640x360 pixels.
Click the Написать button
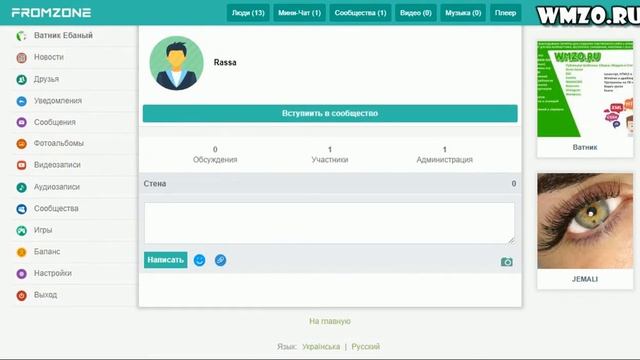pyautogui.click(x=165, y=260)
